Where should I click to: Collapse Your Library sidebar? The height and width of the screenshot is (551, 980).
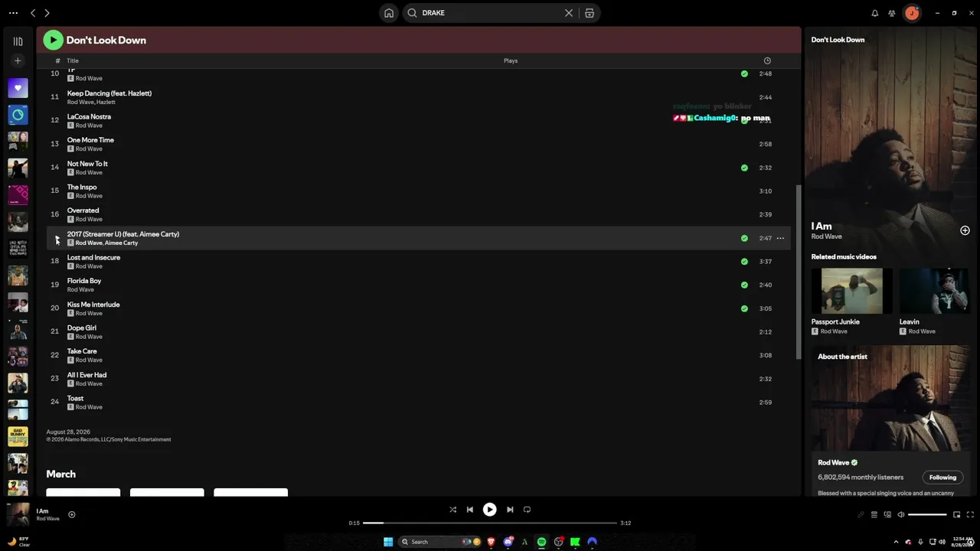click(x=18, y=41)
